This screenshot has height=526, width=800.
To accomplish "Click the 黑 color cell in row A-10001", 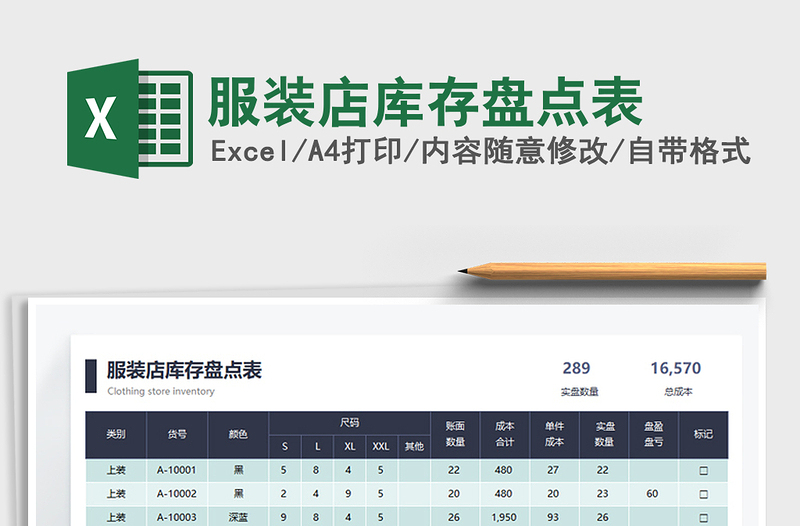I will tap(238, 470).
